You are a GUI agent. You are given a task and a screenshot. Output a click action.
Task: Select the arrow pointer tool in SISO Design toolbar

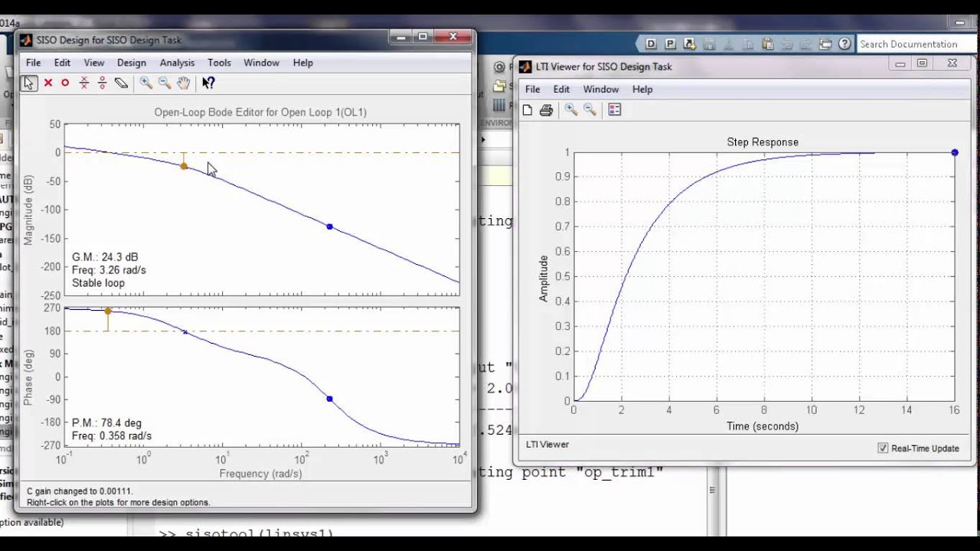coord(29,83)
